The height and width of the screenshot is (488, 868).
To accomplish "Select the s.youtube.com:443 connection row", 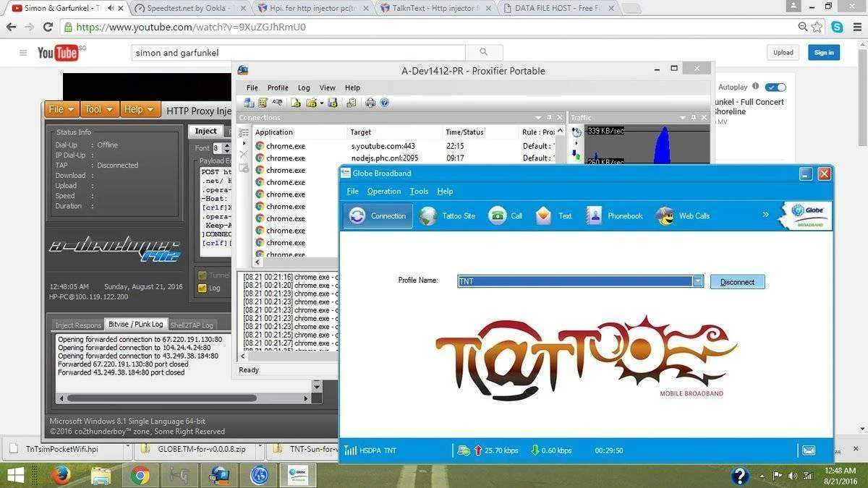I will 404,145.
